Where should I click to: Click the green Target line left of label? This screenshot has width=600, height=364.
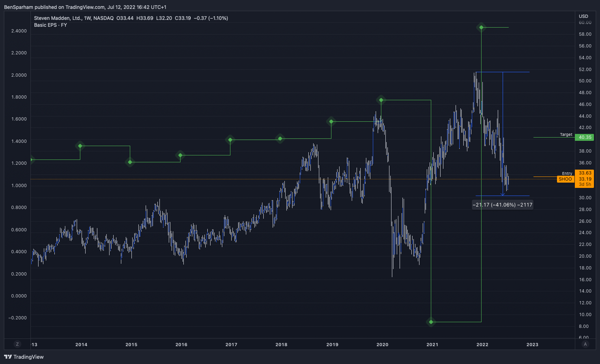[x=554, y=137]
